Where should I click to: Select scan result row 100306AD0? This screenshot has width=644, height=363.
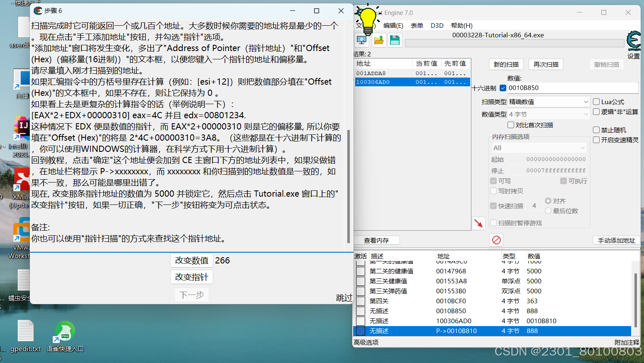[412, 82]
